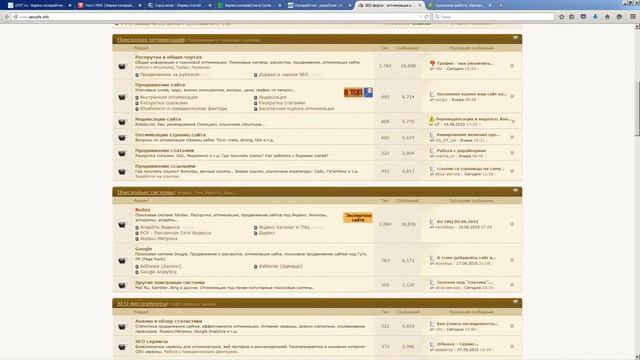Click the Поисковая оптимизация category title
Image resolution: width=640 pixels, height=360 pixels.
pos(151,40)
